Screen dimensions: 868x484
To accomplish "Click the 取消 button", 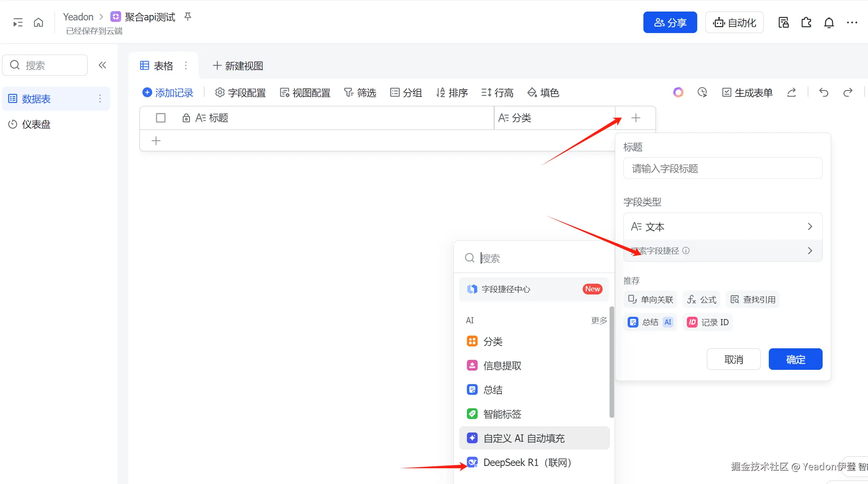I will (733, 359).
